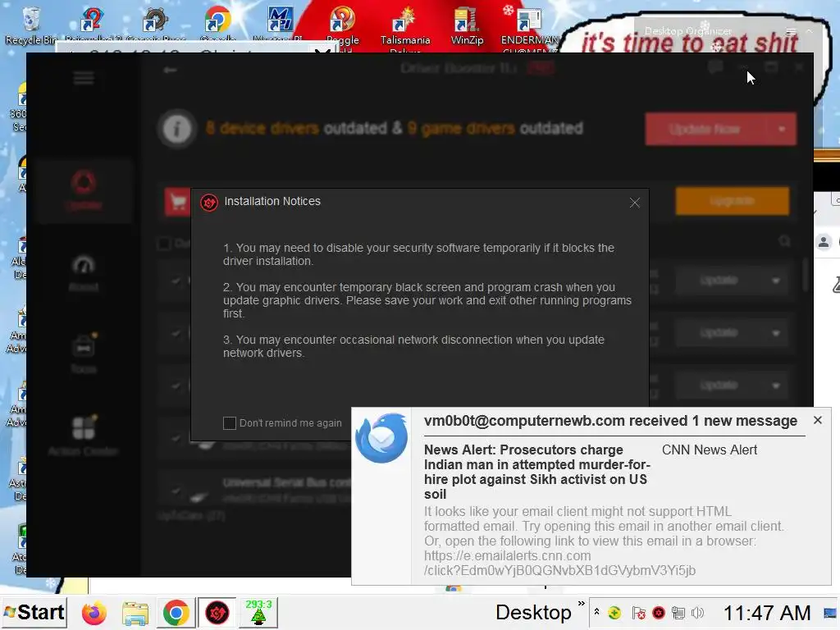
Task: Click the network tray icon
Action: pos(678,613)
